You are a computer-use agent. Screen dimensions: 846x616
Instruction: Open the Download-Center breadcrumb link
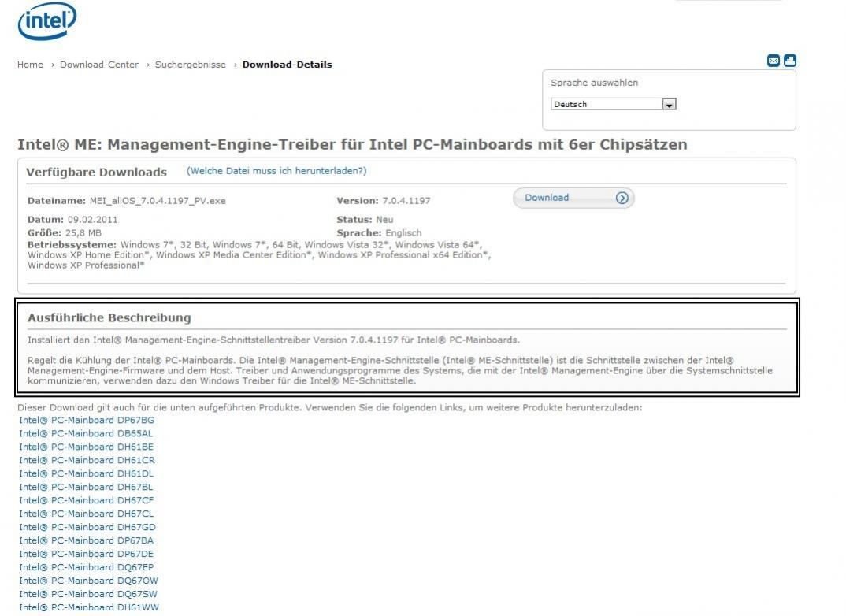click(99, 65)
